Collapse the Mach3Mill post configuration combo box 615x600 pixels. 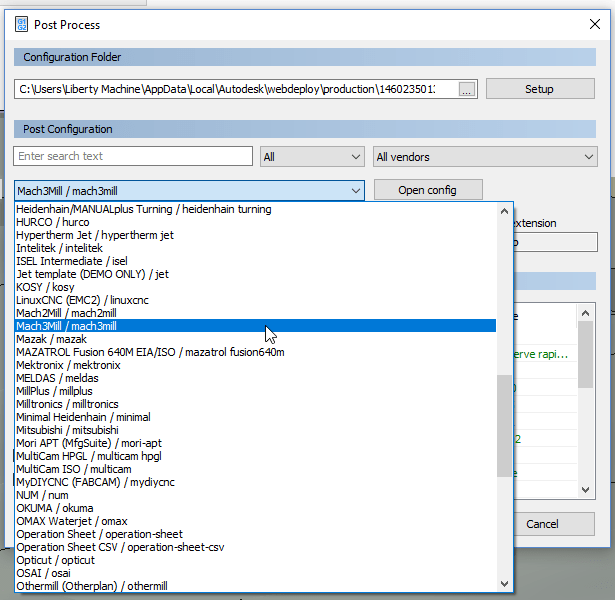tap(189, 191)
